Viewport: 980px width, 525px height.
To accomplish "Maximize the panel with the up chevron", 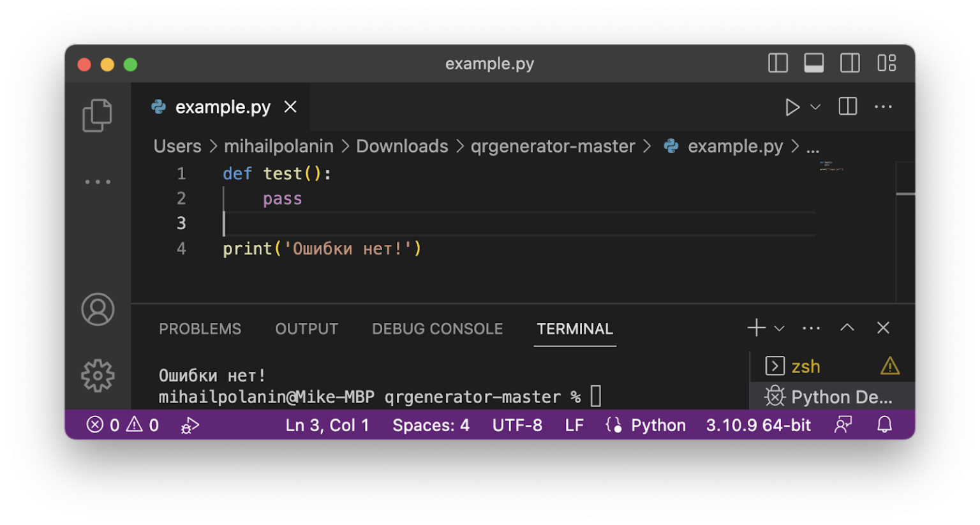I will 847,328.
